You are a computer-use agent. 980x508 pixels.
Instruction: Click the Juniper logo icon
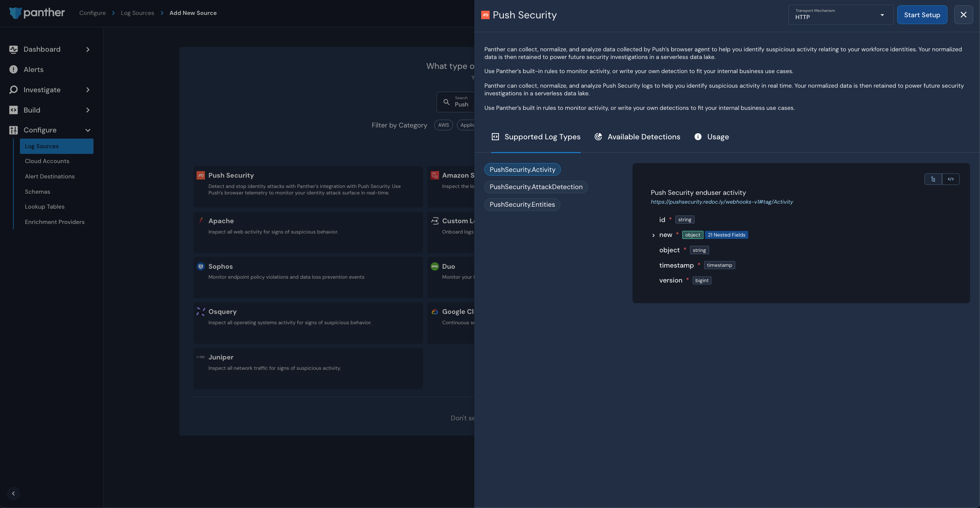tap(201, 357)
